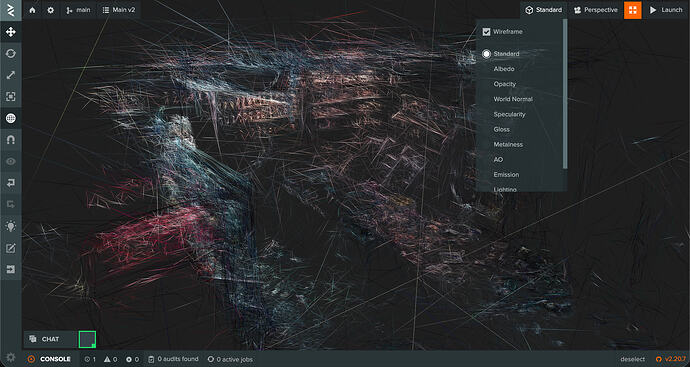Choose Albedo render mode

(504, 69)
